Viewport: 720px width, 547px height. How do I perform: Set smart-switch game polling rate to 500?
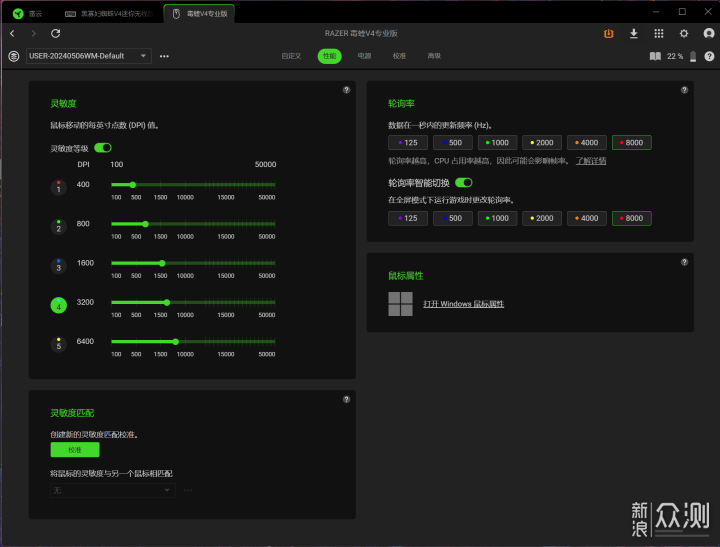tap(453, 218)
